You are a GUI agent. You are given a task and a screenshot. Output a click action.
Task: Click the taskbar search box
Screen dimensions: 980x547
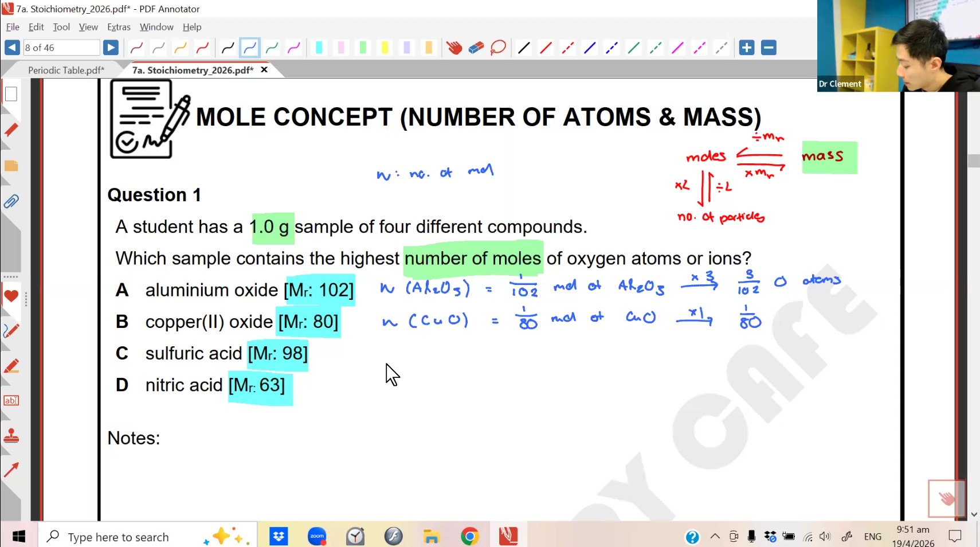pyautogui.click(x=148, y=537)
